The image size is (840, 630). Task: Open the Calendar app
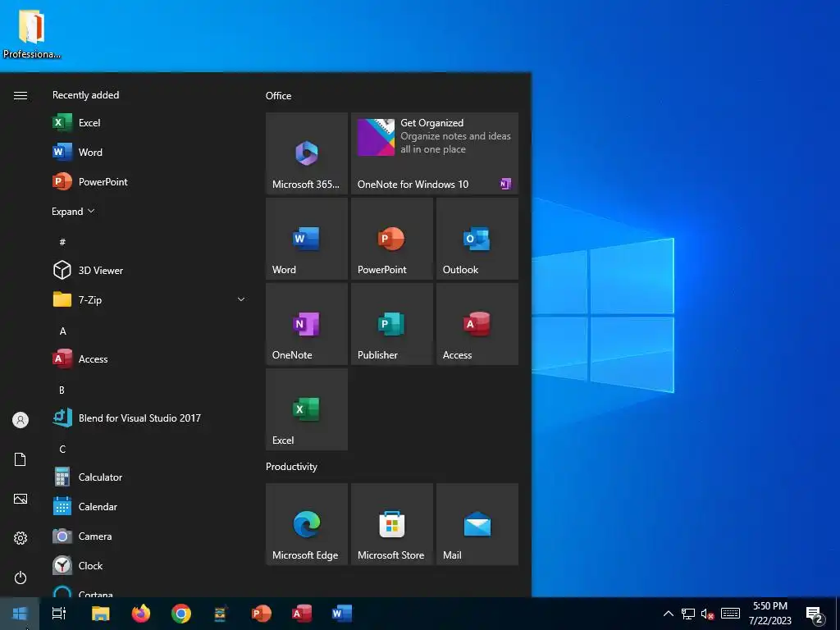149,506
